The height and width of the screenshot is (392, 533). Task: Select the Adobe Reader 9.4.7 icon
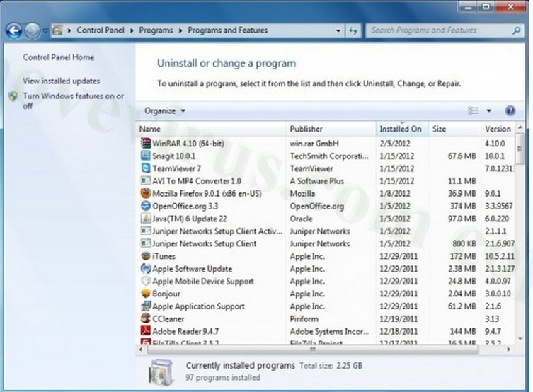(146, 331)
